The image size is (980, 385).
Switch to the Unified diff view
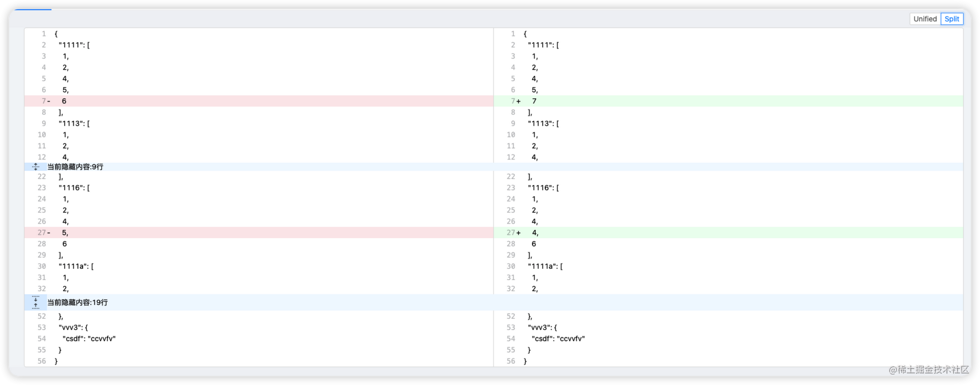[924, 19]
